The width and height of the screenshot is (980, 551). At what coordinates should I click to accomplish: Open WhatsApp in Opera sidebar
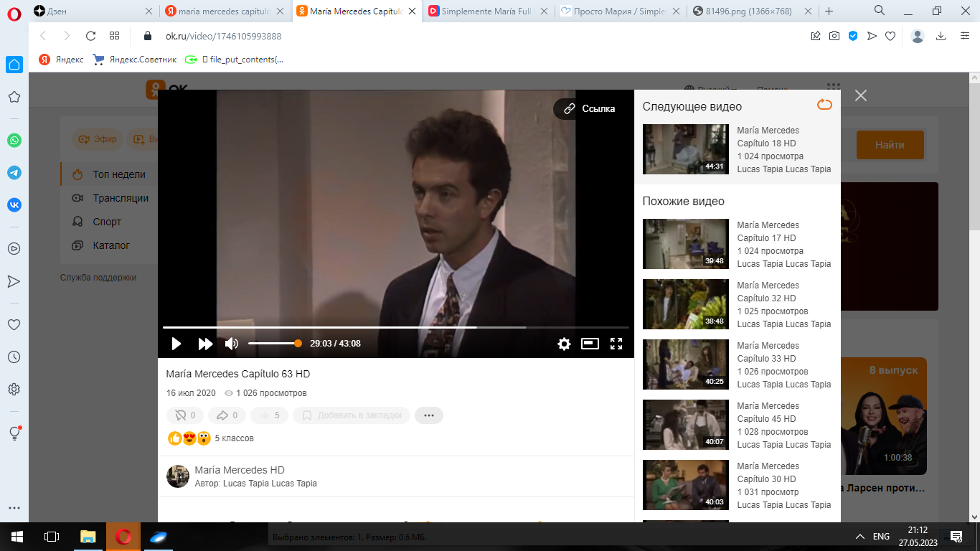[14, 141]
